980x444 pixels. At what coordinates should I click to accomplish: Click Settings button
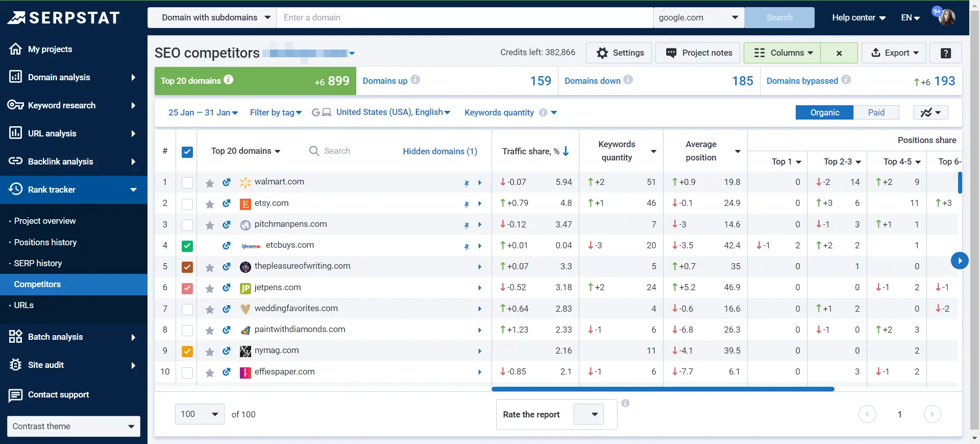[619, 53]
